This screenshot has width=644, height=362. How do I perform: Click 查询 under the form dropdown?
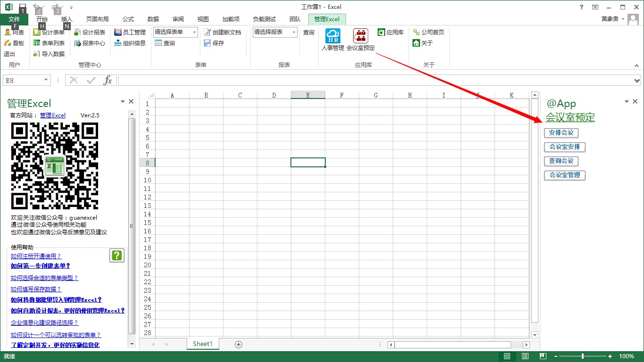click(x=165, y=43)
